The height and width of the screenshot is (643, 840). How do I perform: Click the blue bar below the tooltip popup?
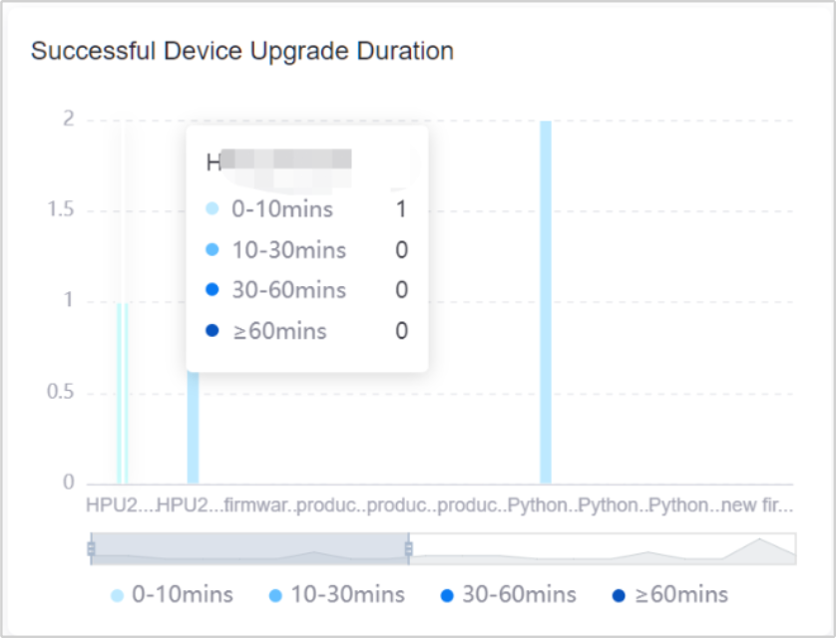pos(194,429)
